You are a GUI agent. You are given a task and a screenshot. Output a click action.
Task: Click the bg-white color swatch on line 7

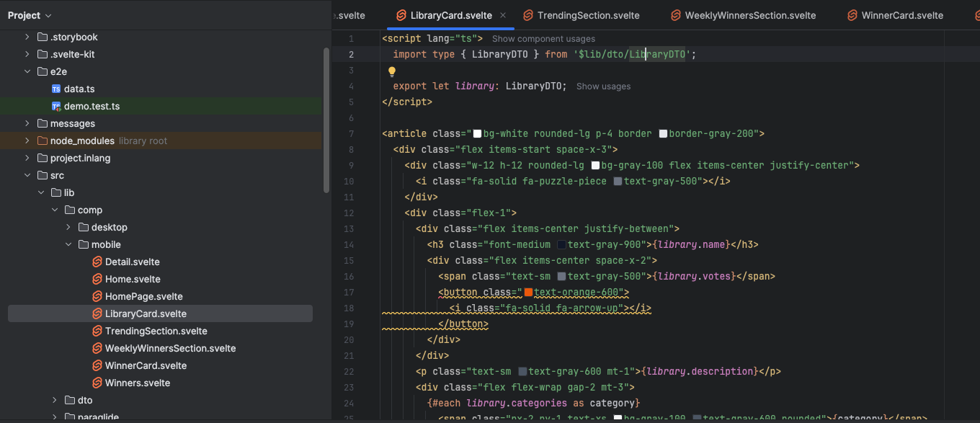click(x=476, y=134)
